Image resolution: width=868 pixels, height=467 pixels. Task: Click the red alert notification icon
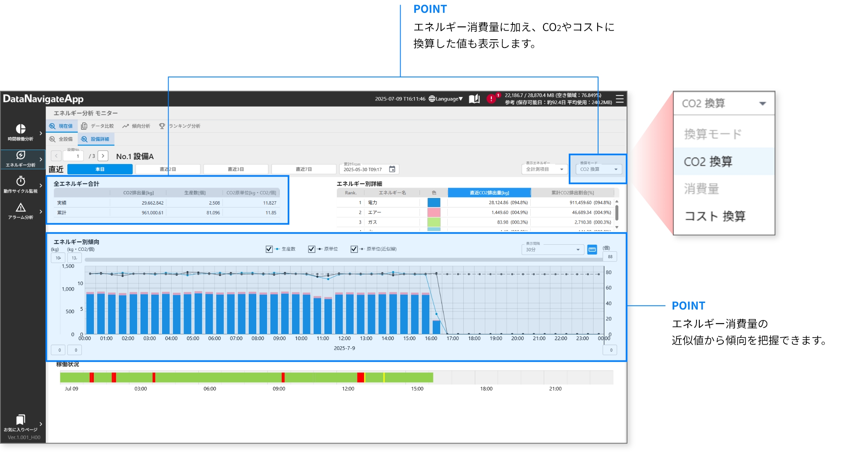pos(491,99)
